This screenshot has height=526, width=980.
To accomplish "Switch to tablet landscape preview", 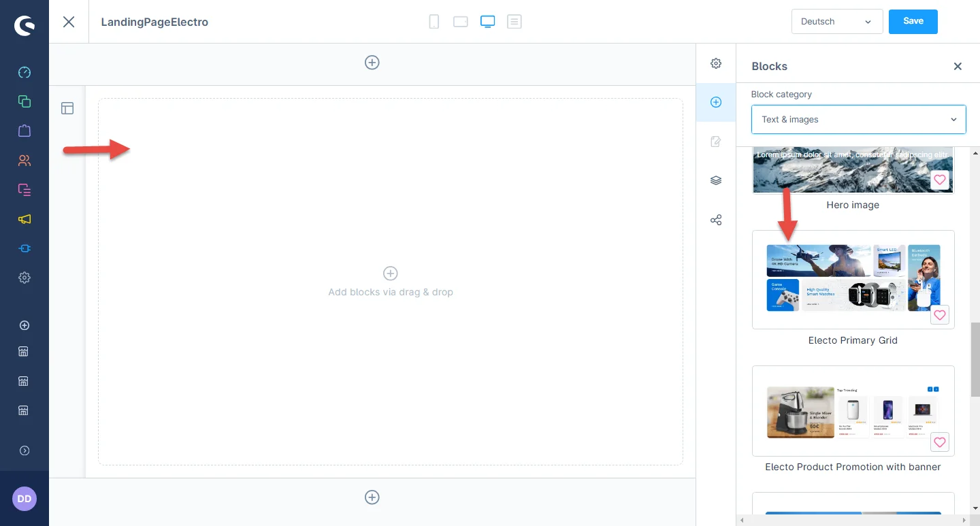I will click(461, 22).
